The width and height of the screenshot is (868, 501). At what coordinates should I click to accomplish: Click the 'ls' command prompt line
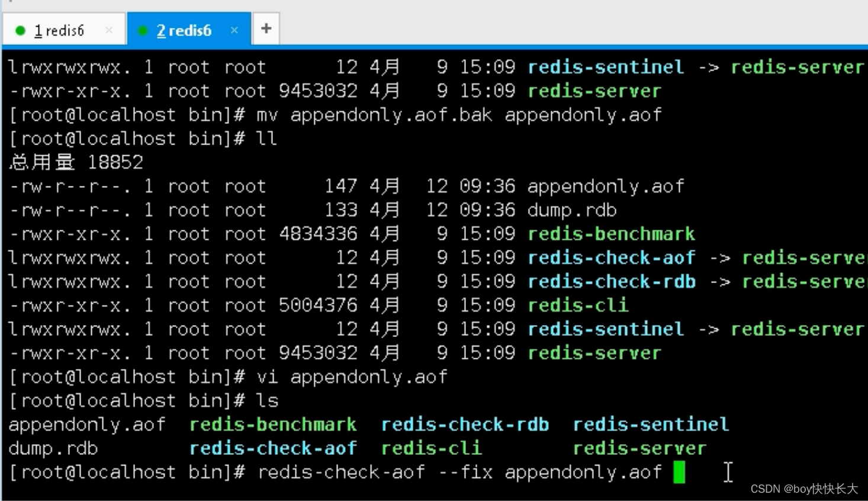[x=143, y=401]
